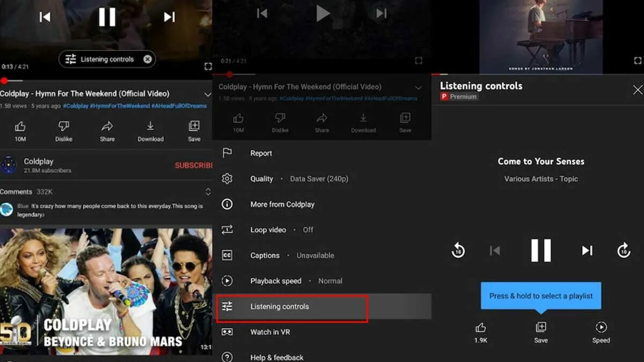Image resolution: width=644 pixels, height=362 pixels.
Task: Choose More from Coldplay
Action: coord(322,204)
